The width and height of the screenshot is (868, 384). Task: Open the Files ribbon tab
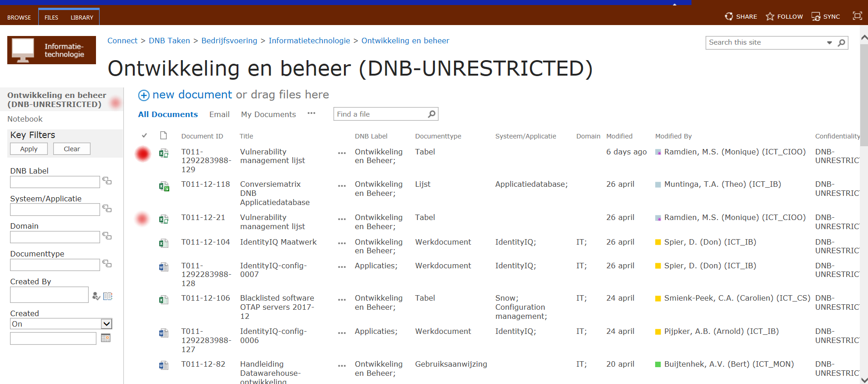(x=51, y=17)
